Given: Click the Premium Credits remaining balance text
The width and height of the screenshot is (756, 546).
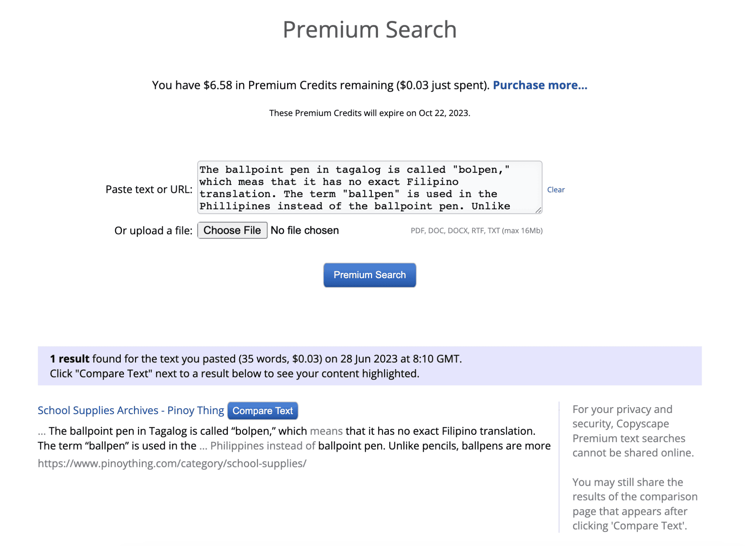Looking at the screenshot, I should [320, 85].
